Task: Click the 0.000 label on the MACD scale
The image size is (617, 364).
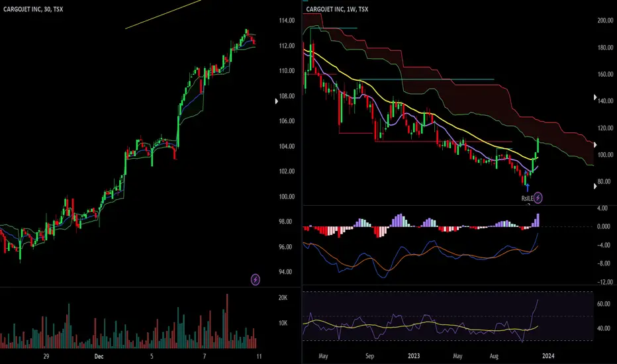Action: pos(604,226)
